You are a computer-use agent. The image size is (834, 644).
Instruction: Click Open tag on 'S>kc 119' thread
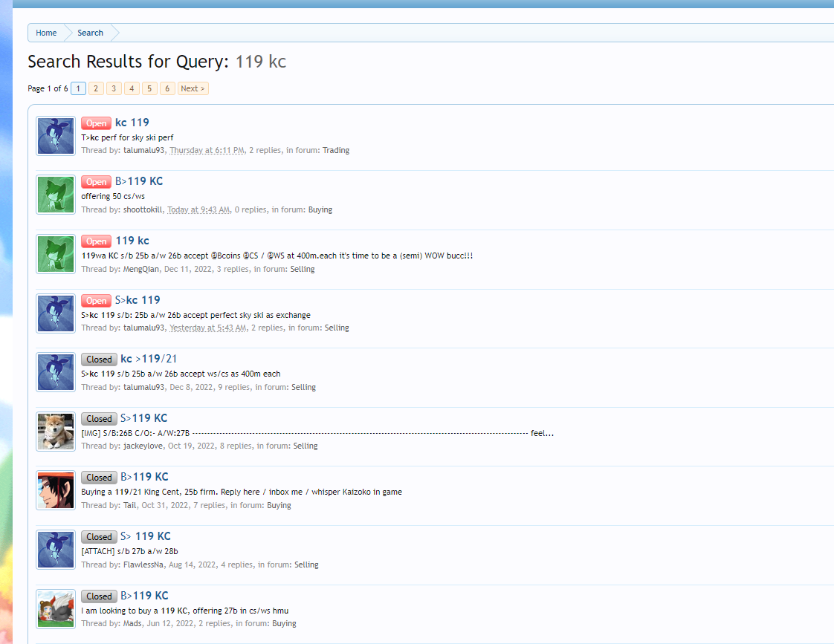(x=97, y=301)
